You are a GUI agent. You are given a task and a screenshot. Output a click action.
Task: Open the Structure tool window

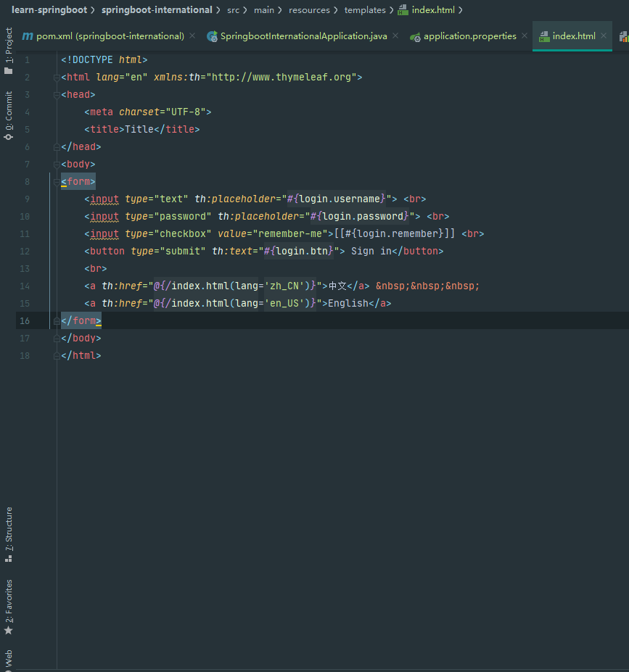pos(9,534)
